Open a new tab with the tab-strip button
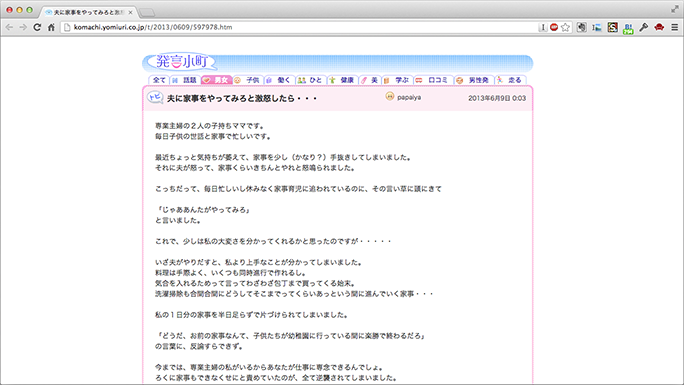The height and width of the screenshot is (385, 684). [x=147, y=12]
